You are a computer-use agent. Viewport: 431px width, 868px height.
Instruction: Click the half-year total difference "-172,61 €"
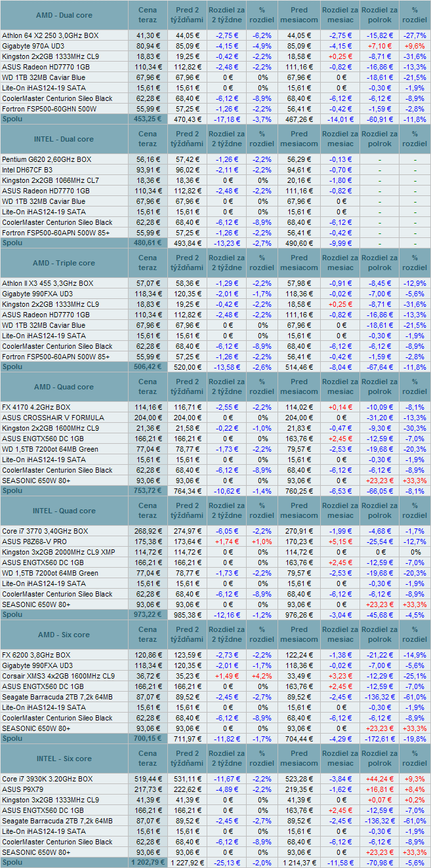point(380,739)
